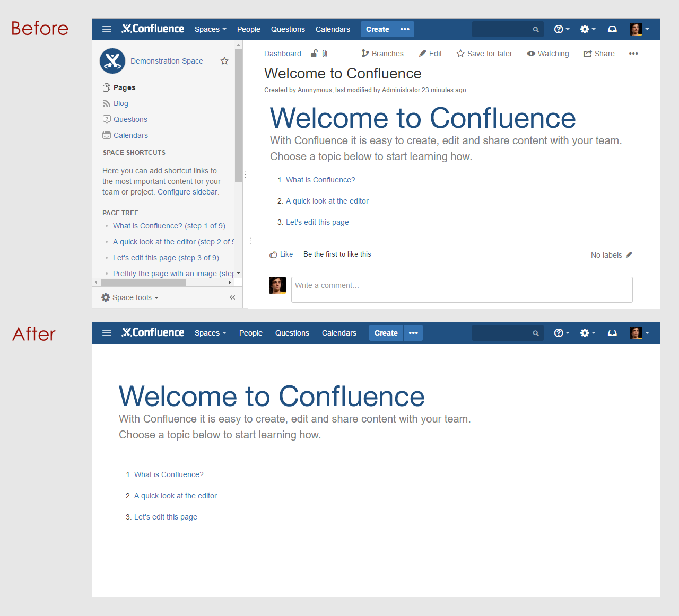The image size is (679, 616).
Task: Open 'Let's edit this page (step 3 of 9)'
Action: pos(166,258)
